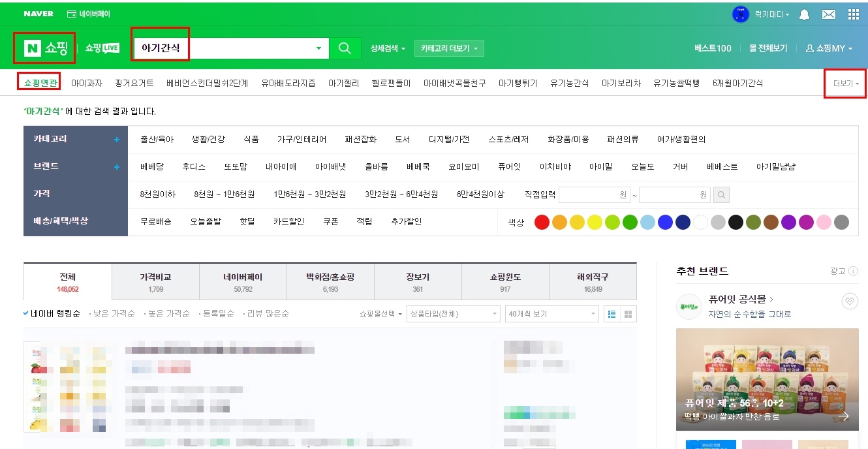Open the mail envelope icon

tap(829, 14)
